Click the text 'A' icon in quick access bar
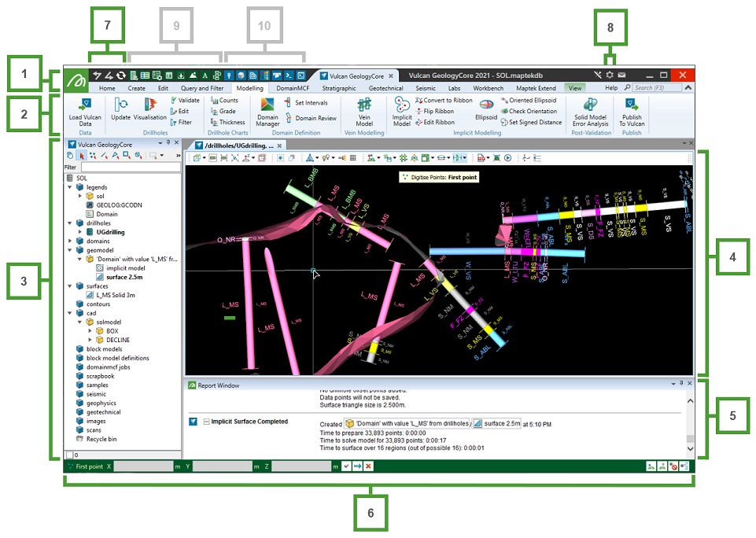756x538 pixels. coord(205,76)
